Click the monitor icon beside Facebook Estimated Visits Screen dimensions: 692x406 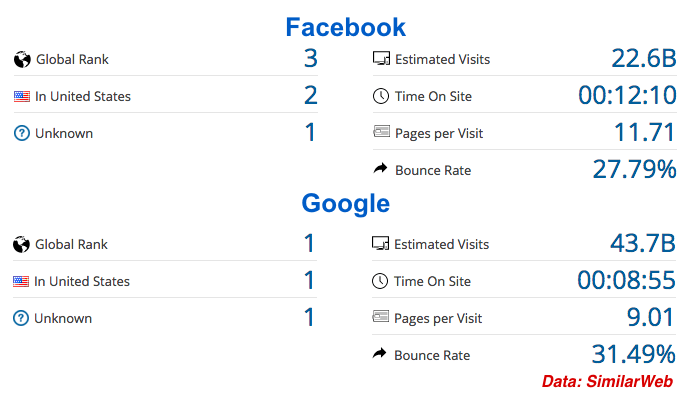380,59
